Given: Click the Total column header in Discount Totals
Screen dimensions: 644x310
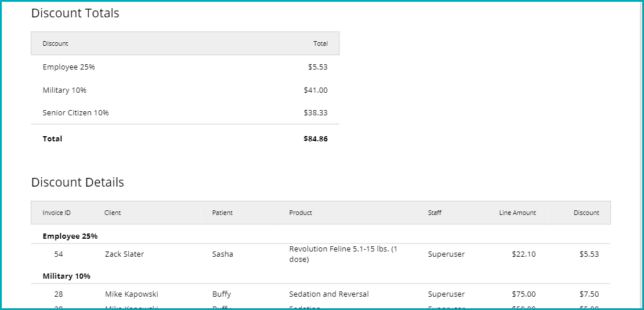Looking at the screenshot, I should (x=320, y=43).
